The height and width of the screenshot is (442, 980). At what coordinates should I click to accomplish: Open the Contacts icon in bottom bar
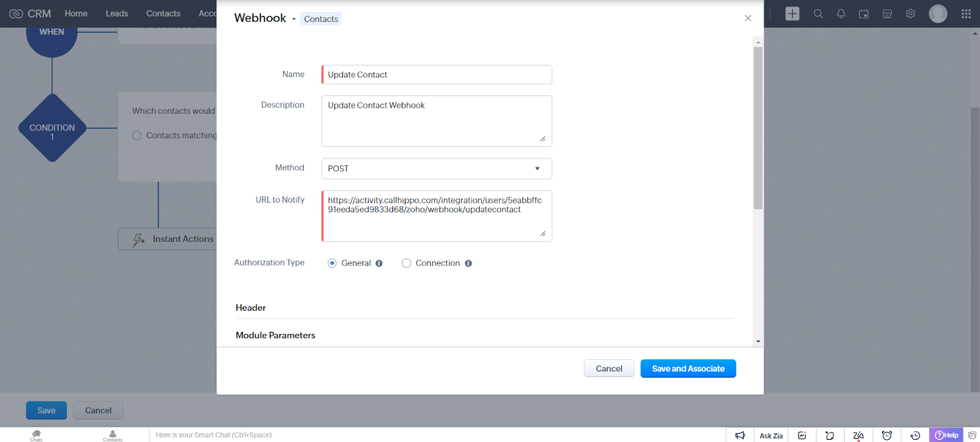[x=113, y=435]
